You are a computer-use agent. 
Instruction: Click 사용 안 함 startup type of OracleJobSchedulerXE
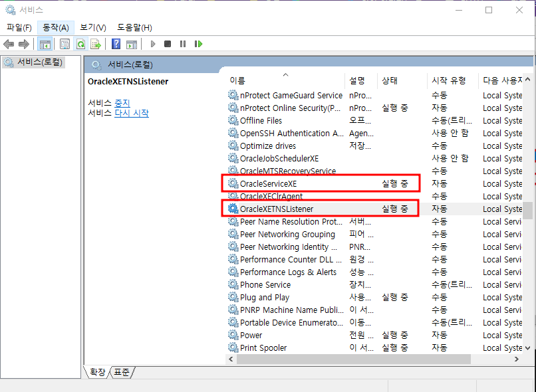[x=450, y=158]
